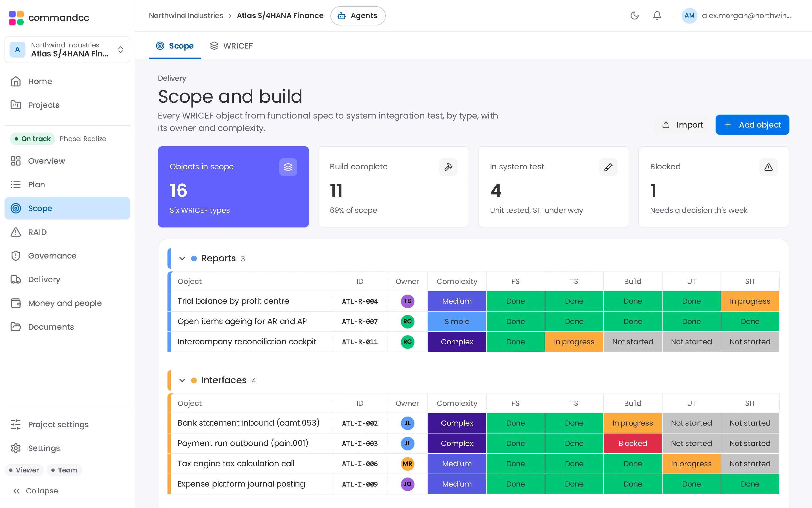Toggle the Viewer chip
The image size is (812, 508).
click(24, 470)
